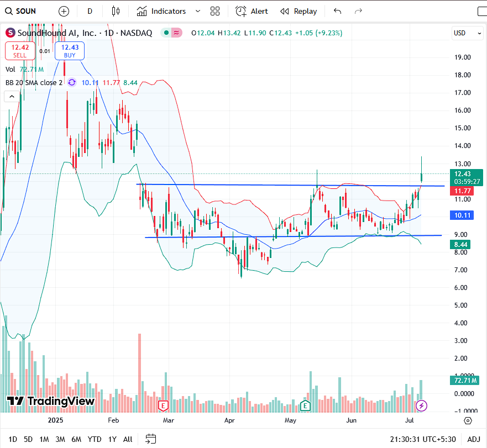This screenshot has height=448, width=487.
Task: Click the 12.43 BUY button
Action: (x=70, y=51)
